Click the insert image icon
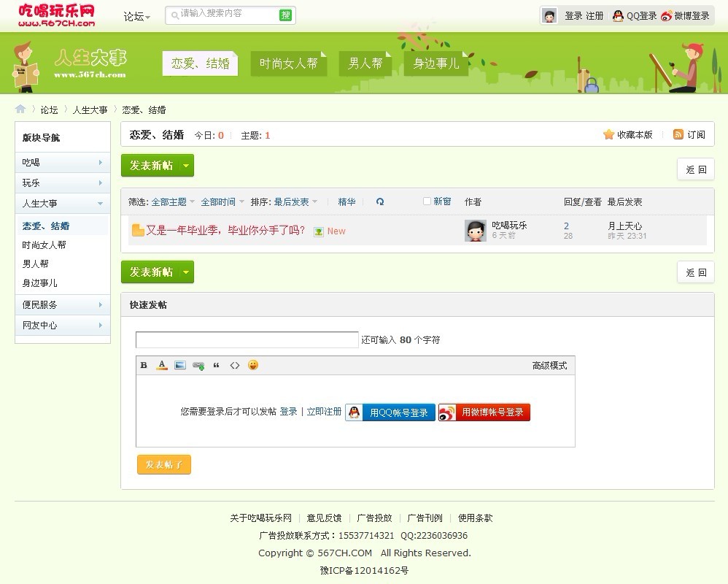Image resolution: width=728 pixels, height=584 pixels. pos(180,365)
